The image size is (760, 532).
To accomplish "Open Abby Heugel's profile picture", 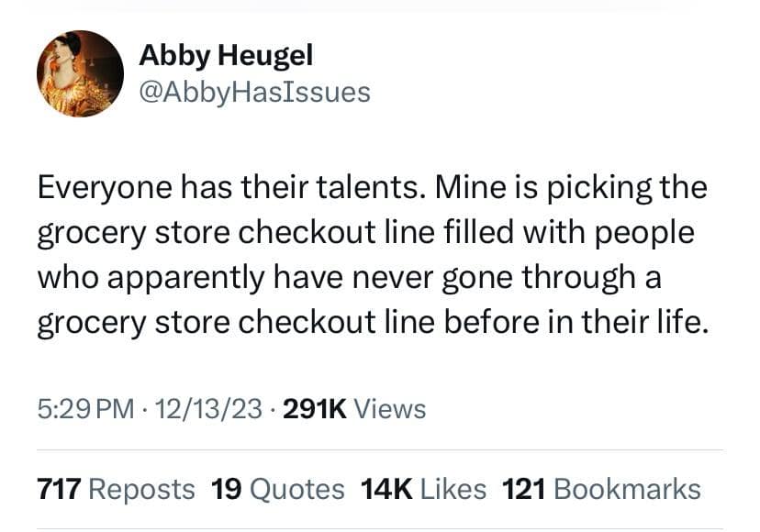I will pyautogui.click(x=80, y=73).
